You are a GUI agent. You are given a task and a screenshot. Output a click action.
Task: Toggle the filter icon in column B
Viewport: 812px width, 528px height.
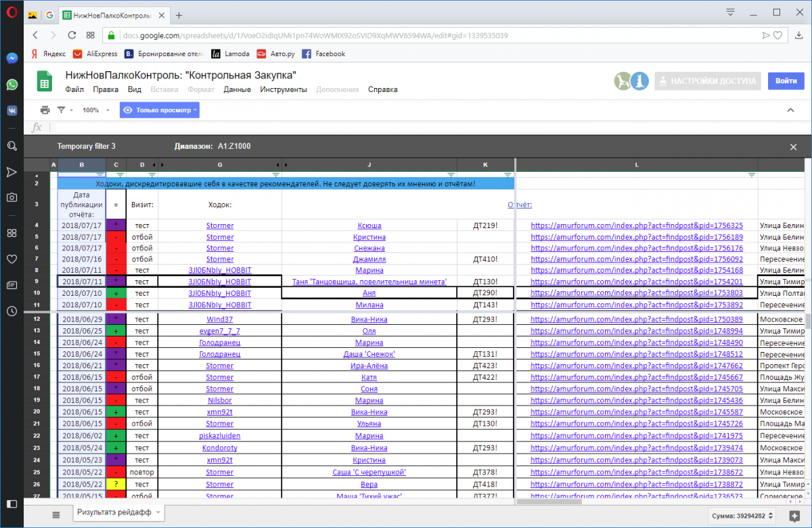click(x=99, y=175)
